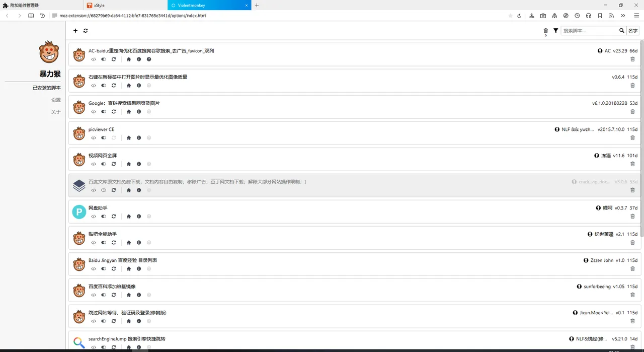Select 已安装的脚本 in sidebar
This screenshot has height=352, width=644.
pos(46,88)
